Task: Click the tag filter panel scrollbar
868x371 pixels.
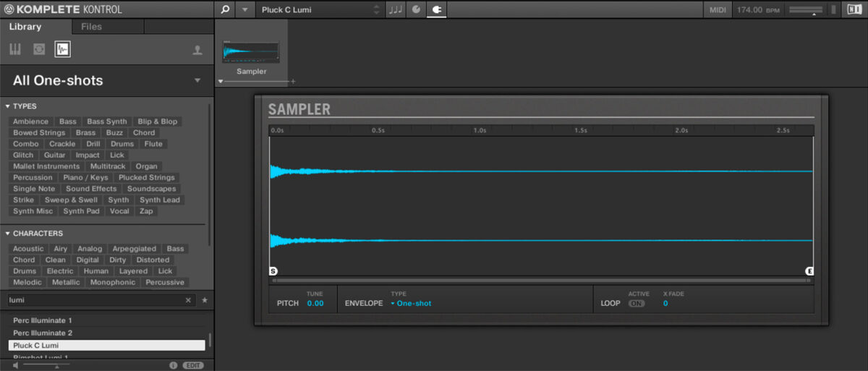Action: coord(210,174)
